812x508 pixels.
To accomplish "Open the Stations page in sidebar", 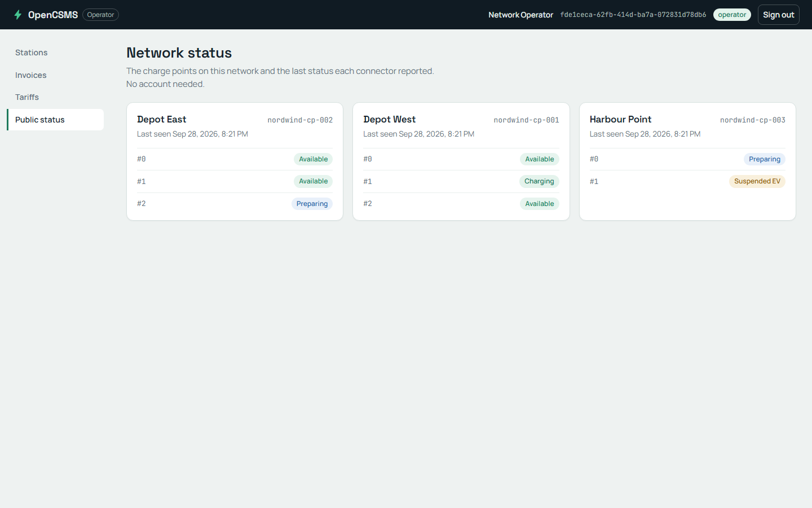I will tap(55, 52).
